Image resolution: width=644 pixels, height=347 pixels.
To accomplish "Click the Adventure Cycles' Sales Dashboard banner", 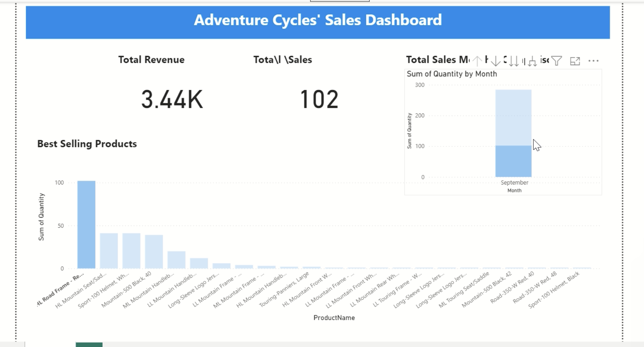I will (318, 21).
